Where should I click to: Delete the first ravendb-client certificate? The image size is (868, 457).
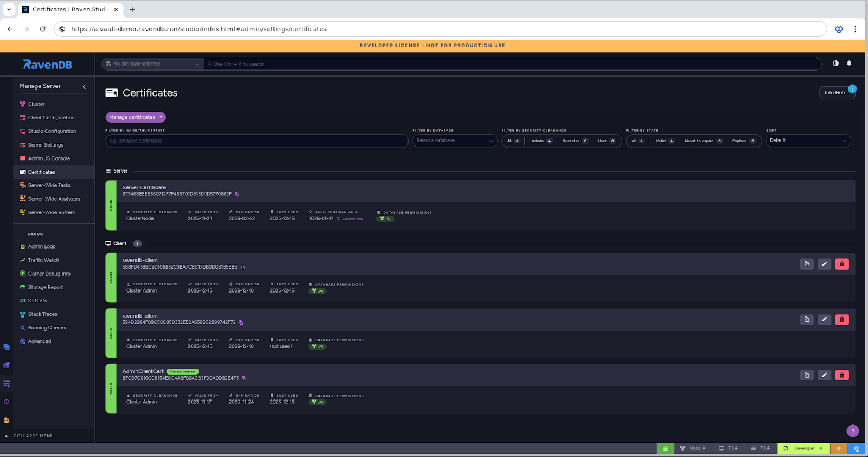tap(841, 264)
